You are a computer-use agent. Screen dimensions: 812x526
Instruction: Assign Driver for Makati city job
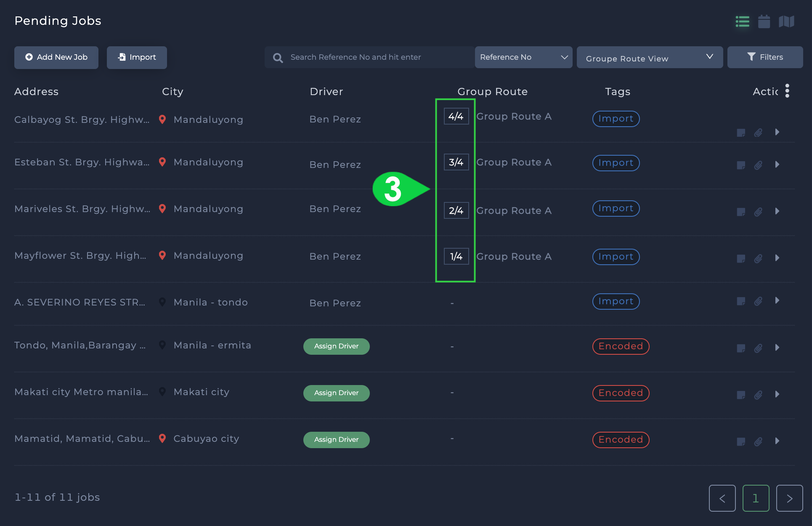coord(337,393)
